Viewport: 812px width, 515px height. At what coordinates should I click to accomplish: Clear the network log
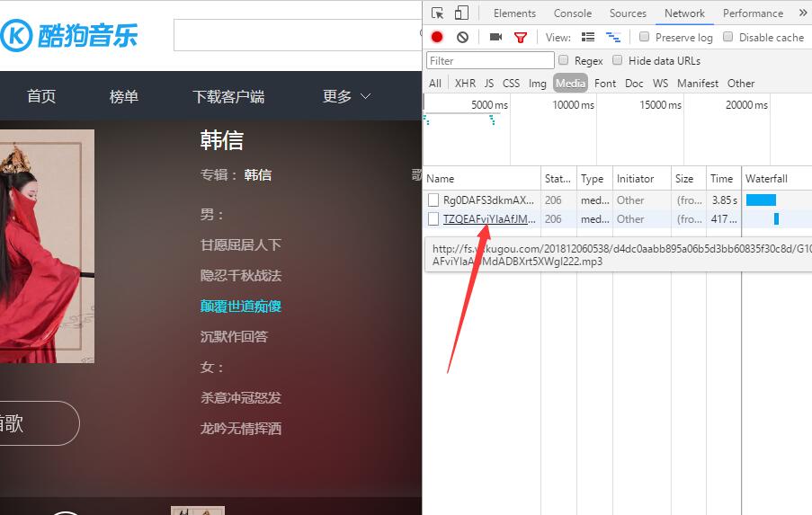462,37
